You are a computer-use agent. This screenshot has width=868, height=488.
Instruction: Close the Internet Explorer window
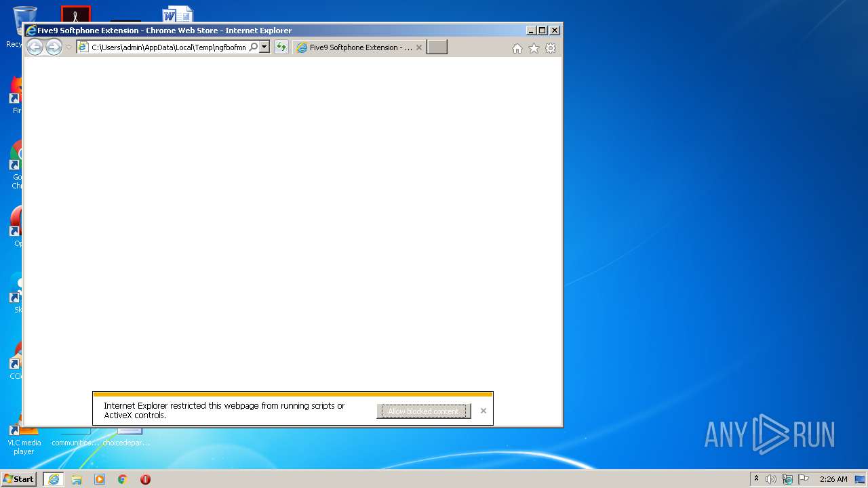555,30
